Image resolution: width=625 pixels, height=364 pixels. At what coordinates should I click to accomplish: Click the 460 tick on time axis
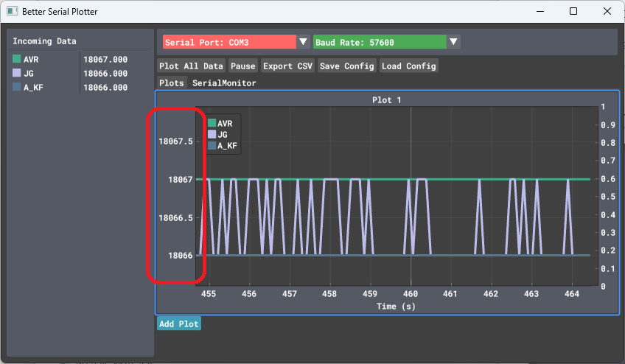tap(411, 294)
